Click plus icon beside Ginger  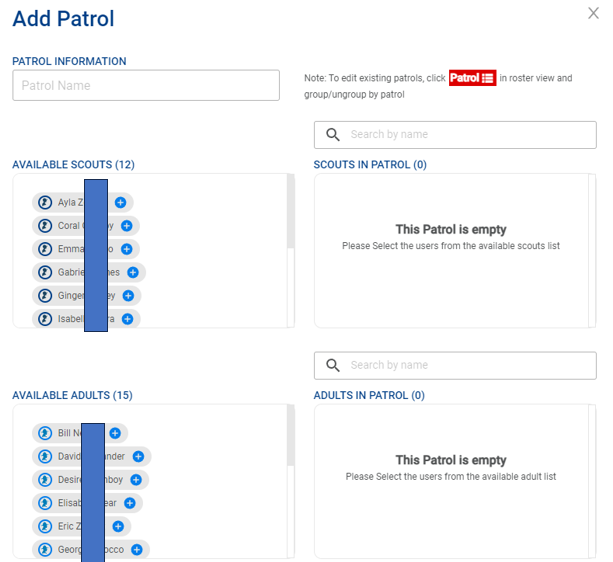[128, 296]
